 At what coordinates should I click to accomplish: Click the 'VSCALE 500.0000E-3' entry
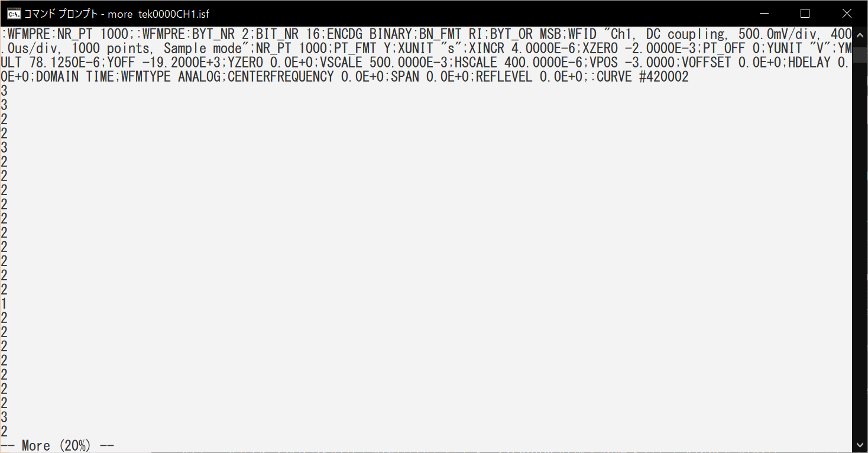(384, 63)
